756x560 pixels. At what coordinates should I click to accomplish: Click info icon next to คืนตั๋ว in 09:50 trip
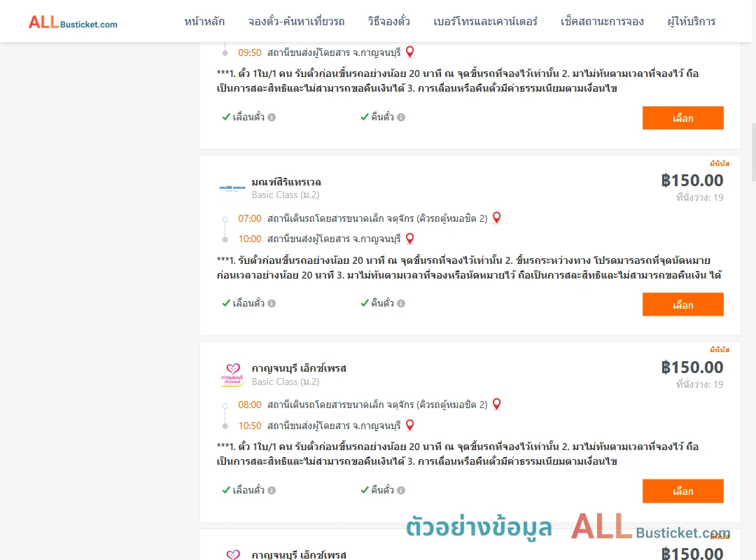401,117
